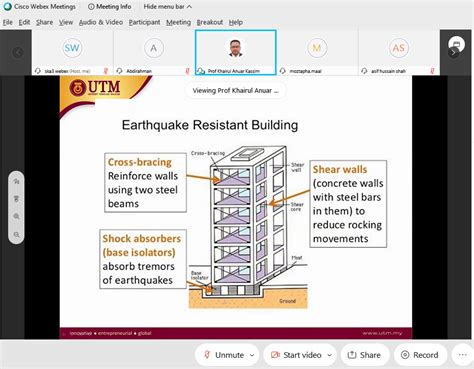Click the 'Viewing Prof Khairul Anuar ...' indicator
The height and width of the screenshot is (369, 474).
tap(235, 90)
